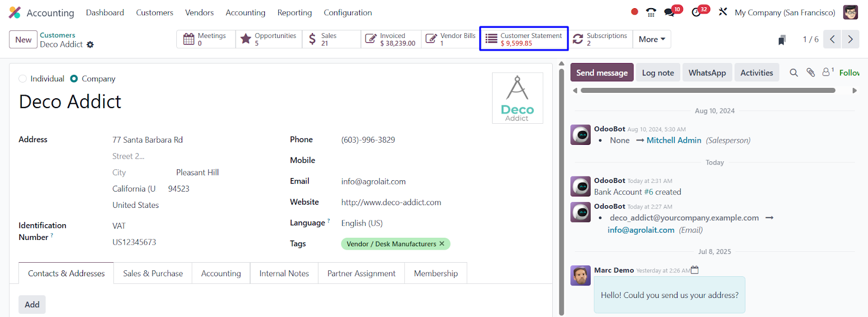Remove the Vendor / Desk Manufacturers tag

pos(442,244)
